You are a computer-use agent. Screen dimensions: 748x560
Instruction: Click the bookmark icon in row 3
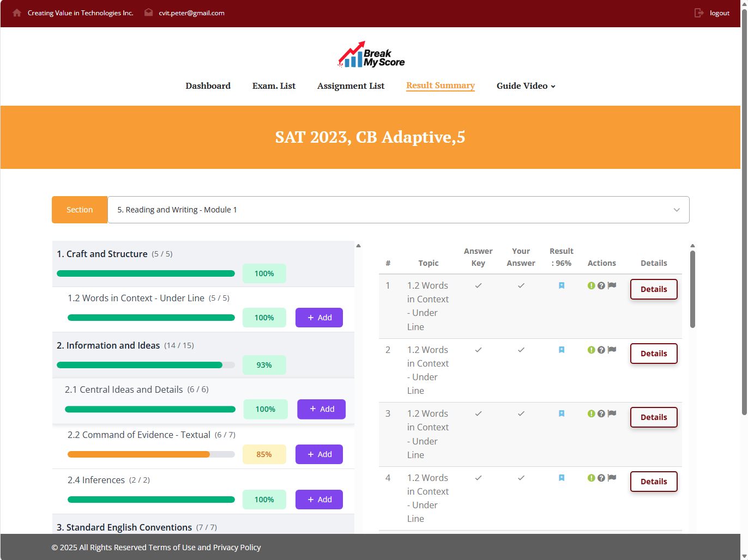pyautogui.click(x=562, y=414)
